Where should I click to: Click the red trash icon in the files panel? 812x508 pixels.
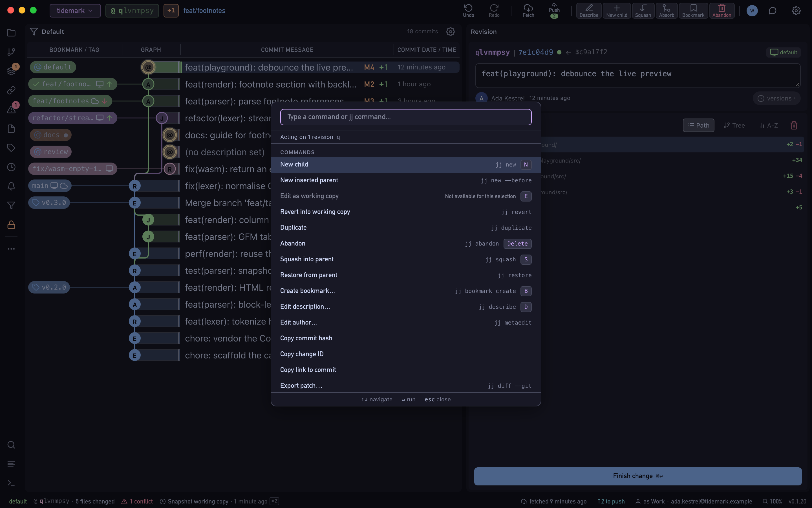[794, 125]
